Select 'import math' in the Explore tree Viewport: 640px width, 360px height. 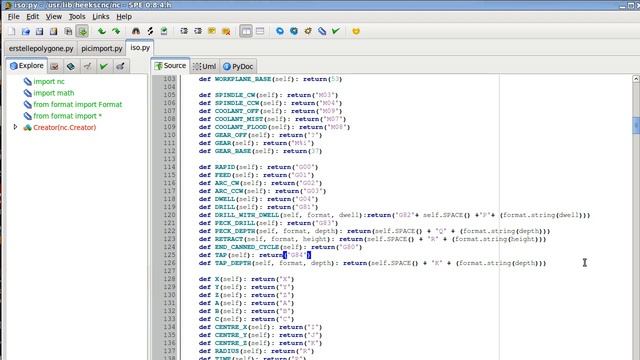(x=53, y=93)
